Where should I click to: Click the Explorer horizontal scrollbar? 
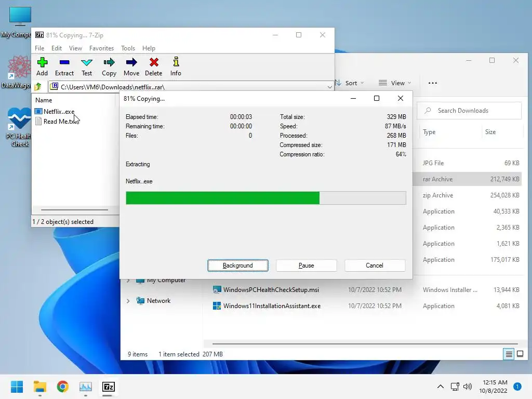click(x=365, y=344)
